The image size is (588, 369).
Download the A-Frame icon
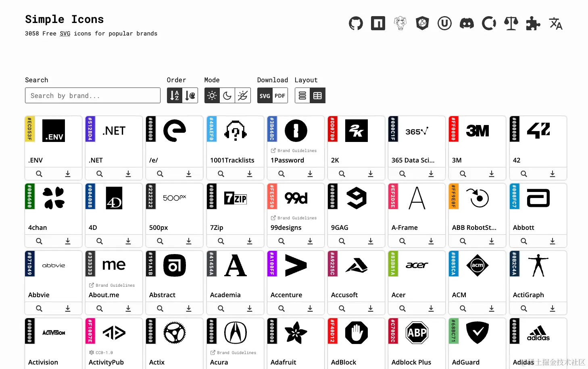click(431, 241)
